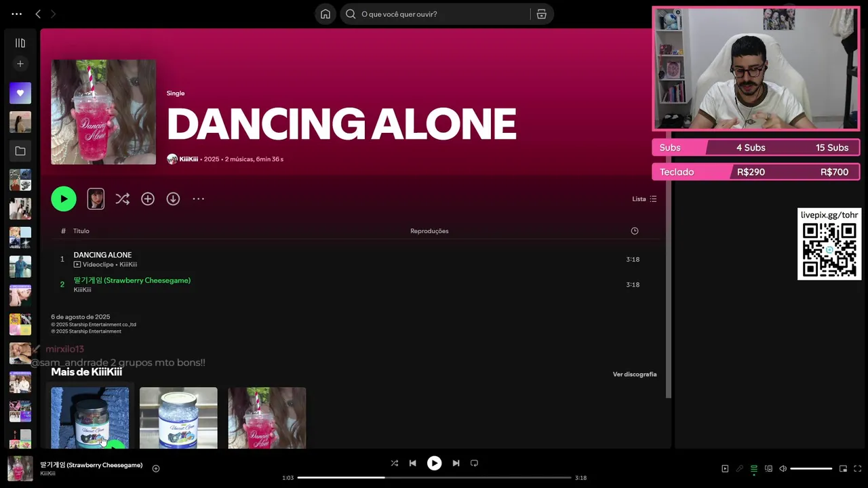868x488 pixels.
Task: Expand the Your Library sidebar
Action: (x=20, y=43)
